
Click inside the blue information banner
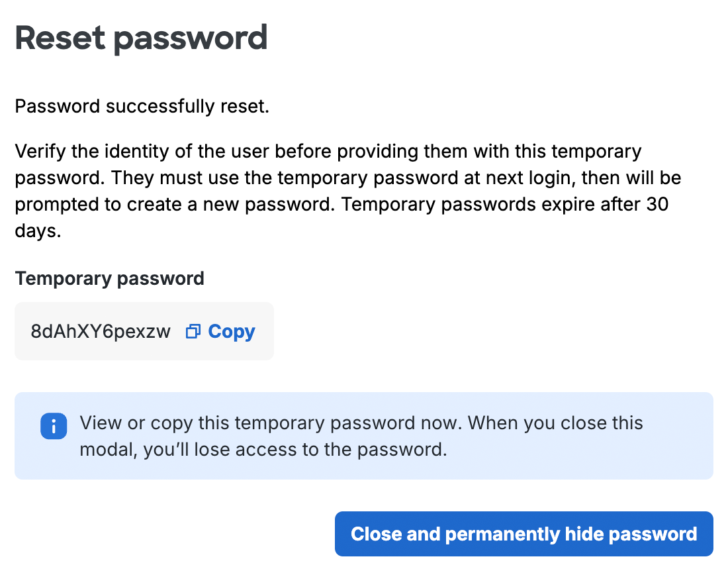click(x=364, y=435)
